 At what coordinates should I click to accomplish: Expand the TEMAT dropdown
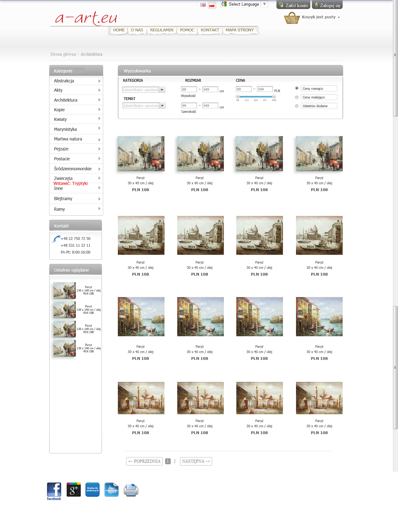(x=144, y=106)
